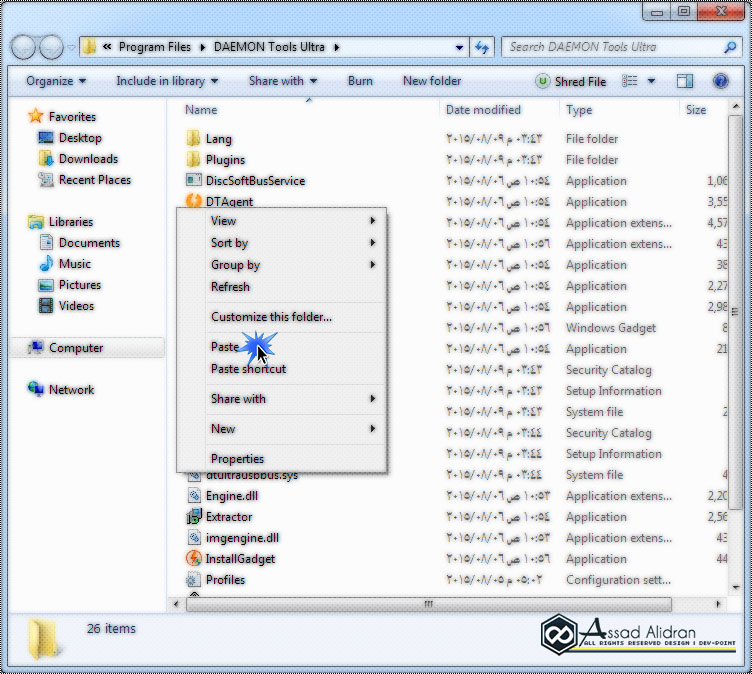Click the vertical scrollbar down arrow
Viewport: 752px width, 674px height.
point(735,587)
